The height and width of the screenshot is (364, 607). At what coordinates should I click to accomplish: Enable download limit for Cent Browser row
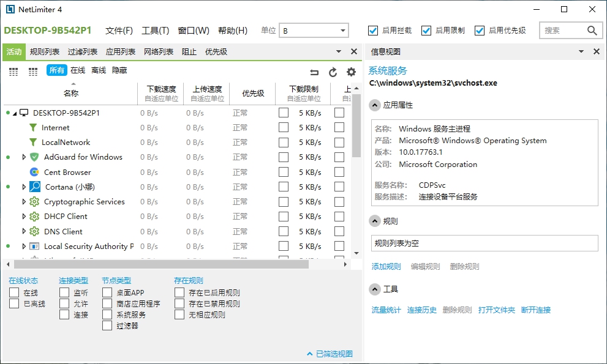pyautogui.click(x=284, y=172)
